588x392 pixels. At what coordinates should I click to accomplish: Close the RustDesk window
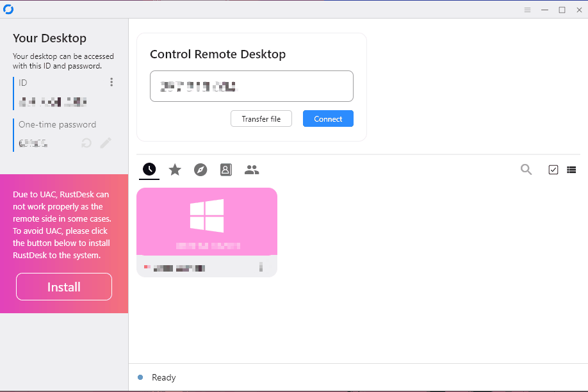(x=579, y=10)
